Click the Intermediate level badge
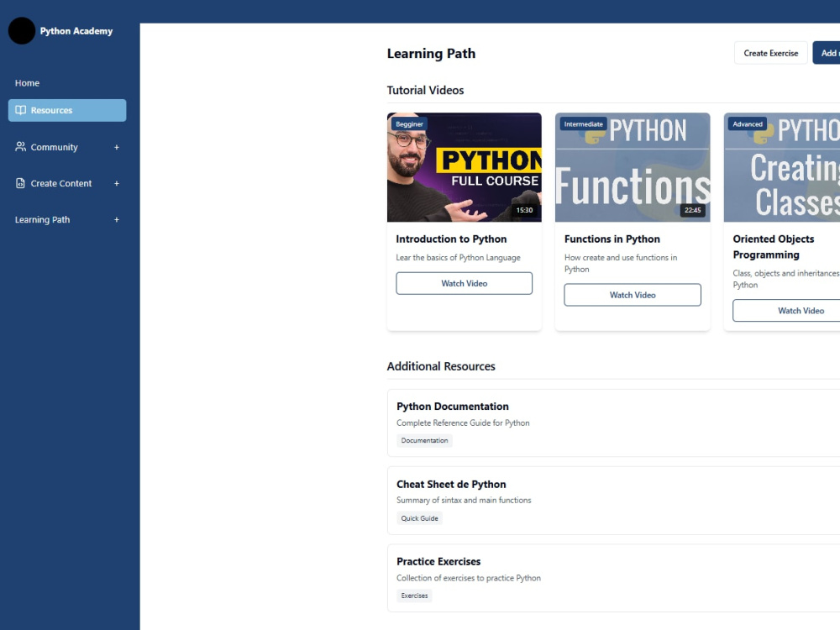The height and width of the screenshot is (630, 840). pyautogui.click(x=584, y=123)
